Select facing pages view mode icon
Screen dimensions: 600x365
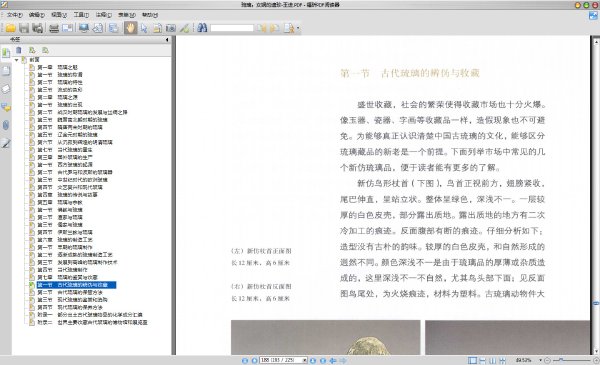(492, 360)
